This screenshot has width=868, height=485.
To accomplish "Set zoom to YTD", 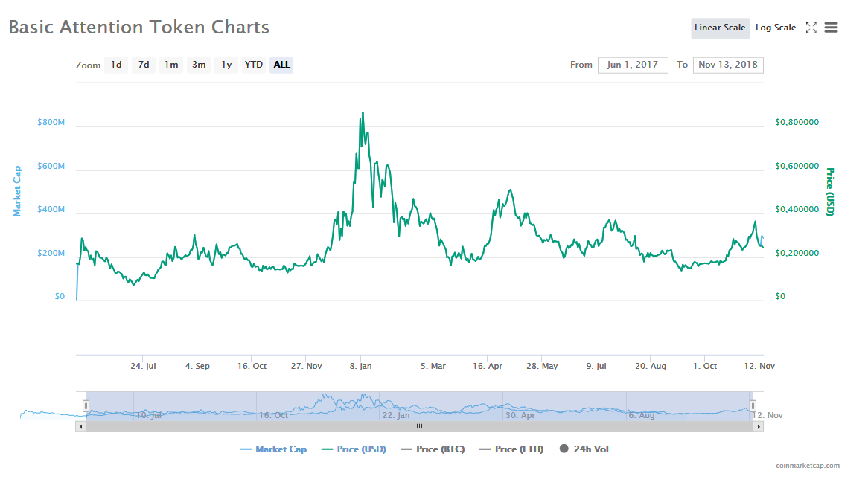I will tap(254, 65).
